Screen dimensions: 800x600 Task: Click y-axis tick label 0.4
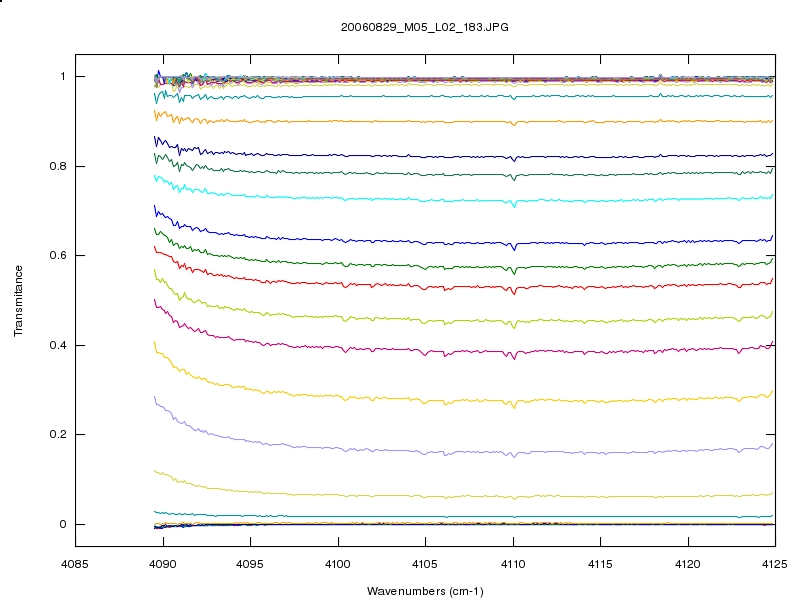coord(58,345)
